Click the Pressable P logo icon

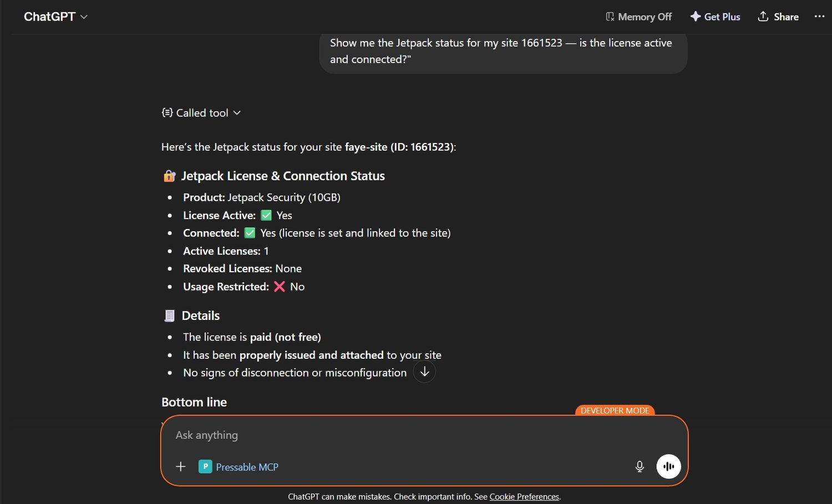205,467
